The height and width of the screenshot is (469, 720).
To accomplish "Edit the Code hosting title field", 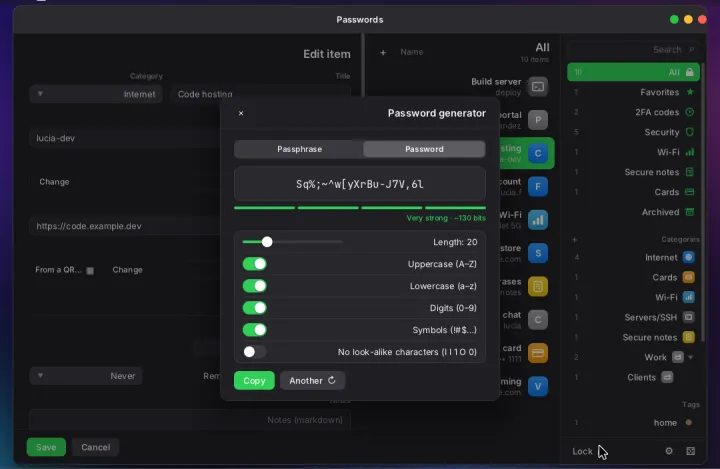I will 260,94.
